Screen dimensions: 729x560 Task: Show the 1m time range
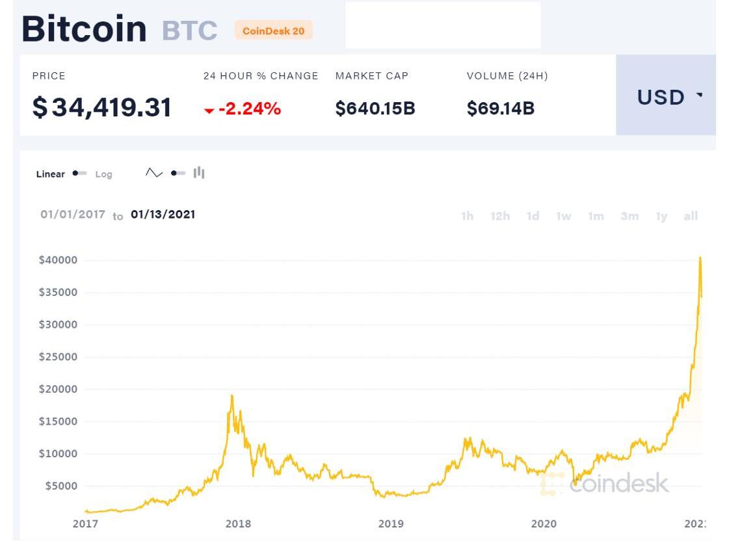click(x=596, y=217)
